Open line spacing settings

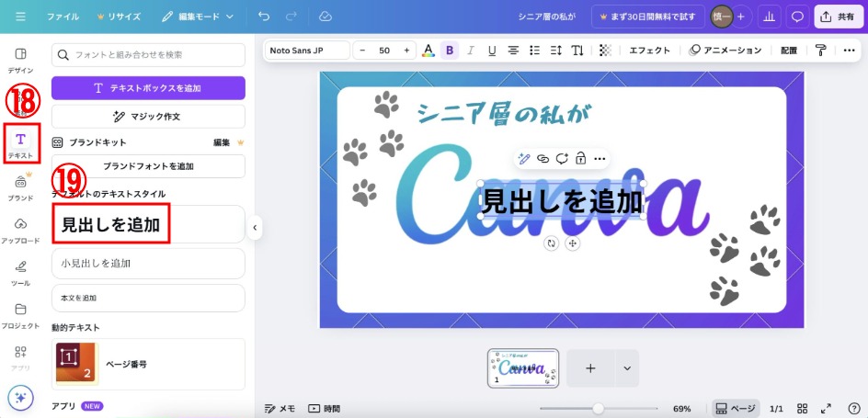pos(556,51)
